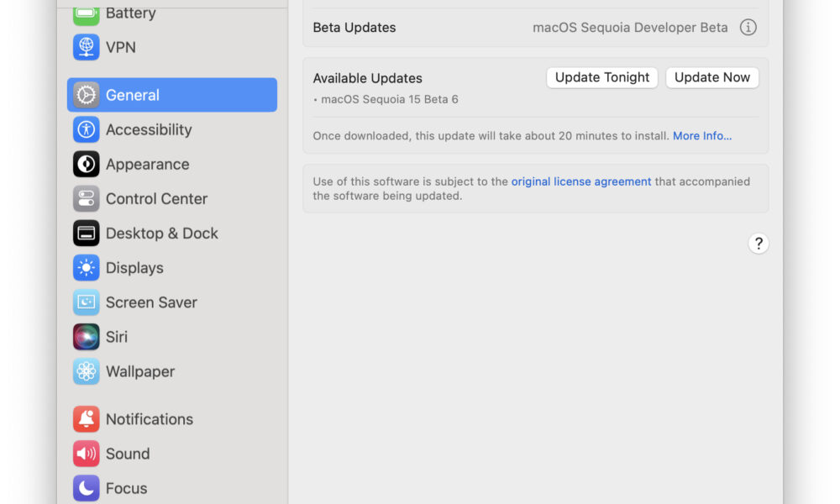The height and width of the screenshot is (504, 840).
Task: Click macOS Sequoia Developer Beta value
Action: (630, 28)
